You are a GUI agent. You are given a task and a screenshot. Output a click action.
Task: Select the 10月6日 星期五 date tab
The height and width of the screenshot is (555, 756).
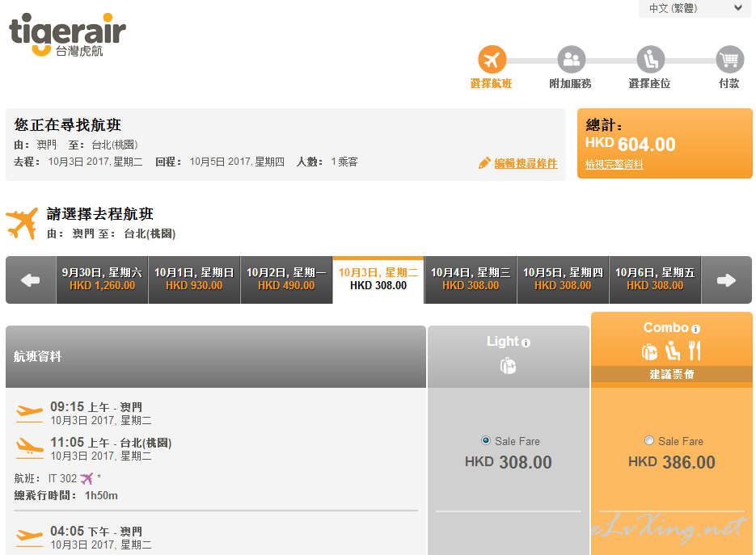point(655,280)
